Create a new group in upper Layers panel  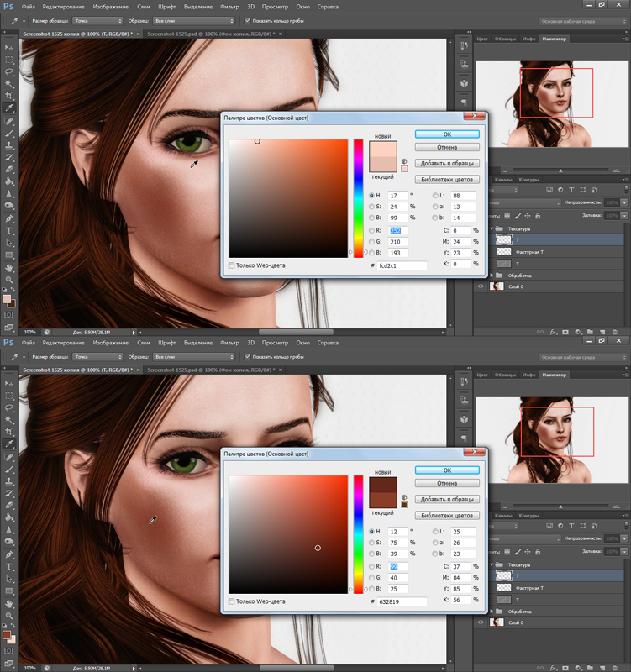pyautogui.click(x=591, y=332)
